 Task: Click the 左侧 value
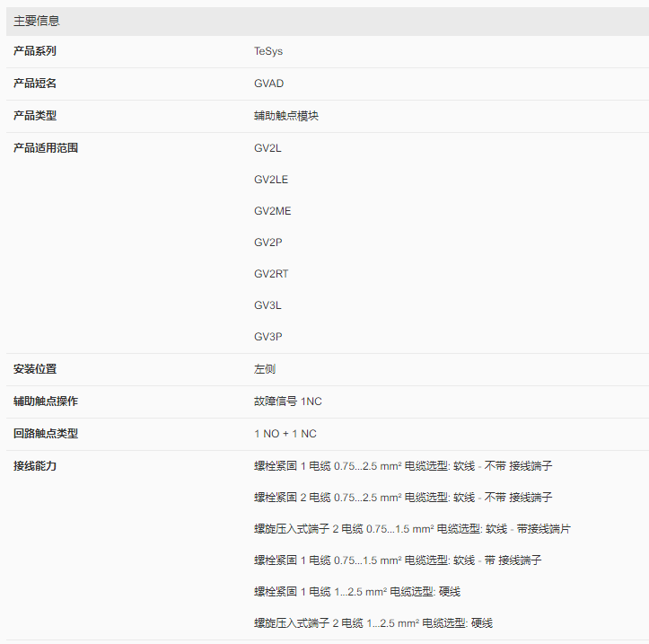(265, 369)
